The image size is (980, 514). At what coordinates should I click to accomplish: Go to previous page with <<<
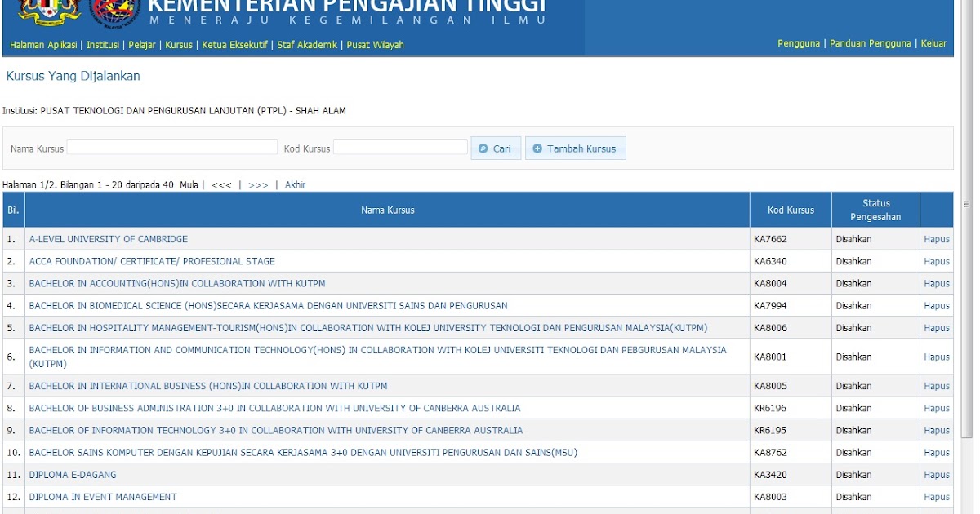pyautogui.click(x=221, y=185)
